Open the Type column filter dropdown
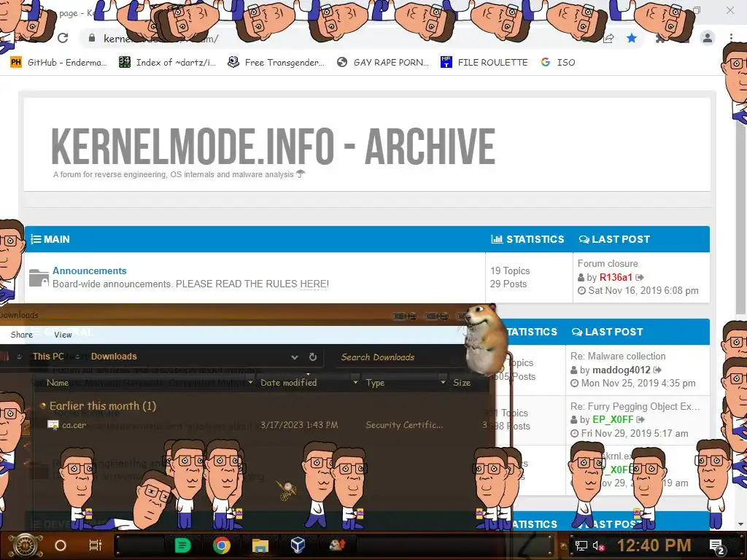This screenshot has height=560, width=747. [x=443, y=382]
